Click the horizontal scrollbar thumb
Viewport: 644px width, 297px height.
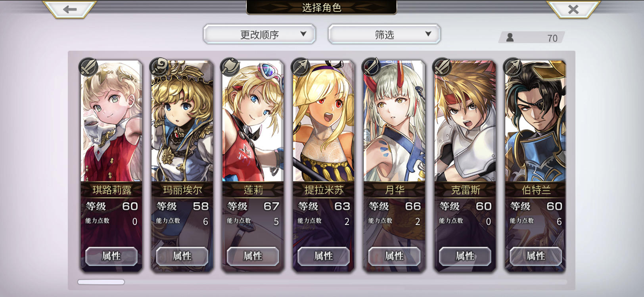pos(101,282)
